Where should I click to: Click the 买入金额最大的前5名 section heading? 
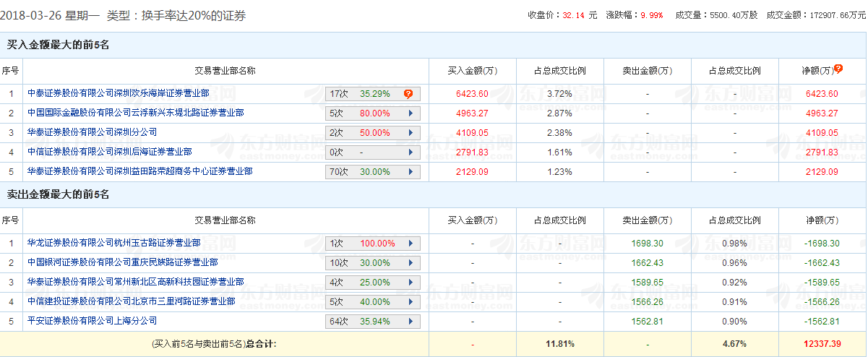click(58, 45)
